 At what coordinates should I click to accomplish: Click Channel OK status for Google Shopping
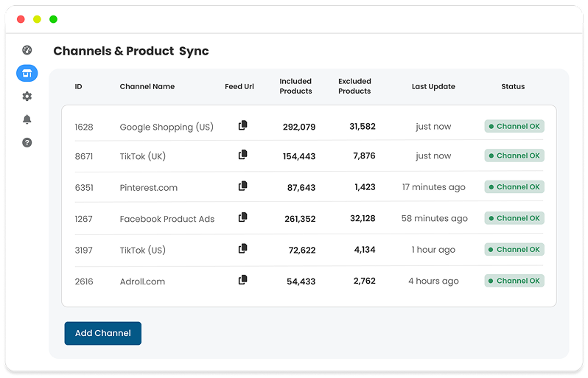point(514,126)
